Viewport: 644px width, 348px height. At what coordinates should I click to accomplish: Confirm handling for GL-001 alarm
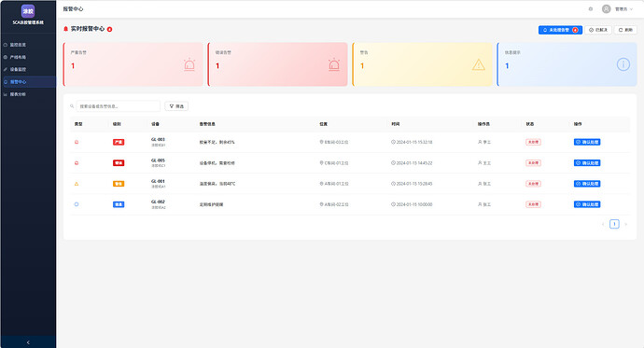(x=587, y=184)
